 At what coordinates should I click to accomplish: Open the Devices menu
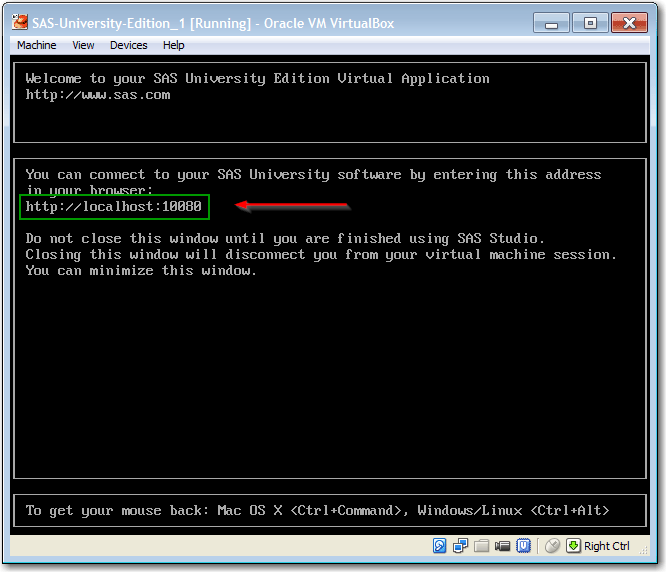coord(129,45)
